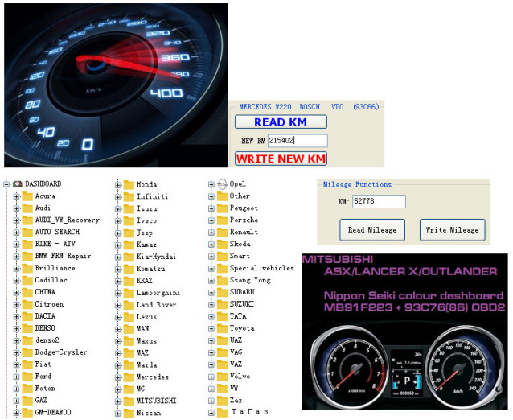Expand the Mercedes tree node
This screenshot has height=420, width=513.
tap(117, 377)
